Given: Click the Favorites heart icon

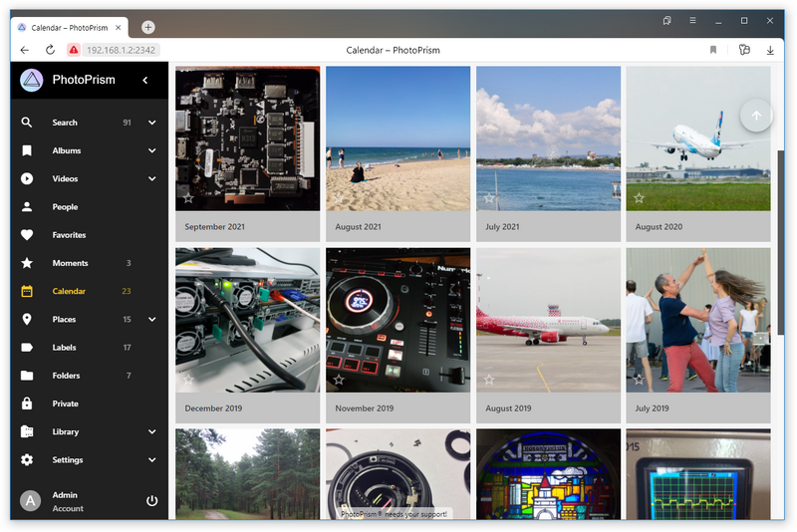Looking at the screenshot, I should coord(27,235).
